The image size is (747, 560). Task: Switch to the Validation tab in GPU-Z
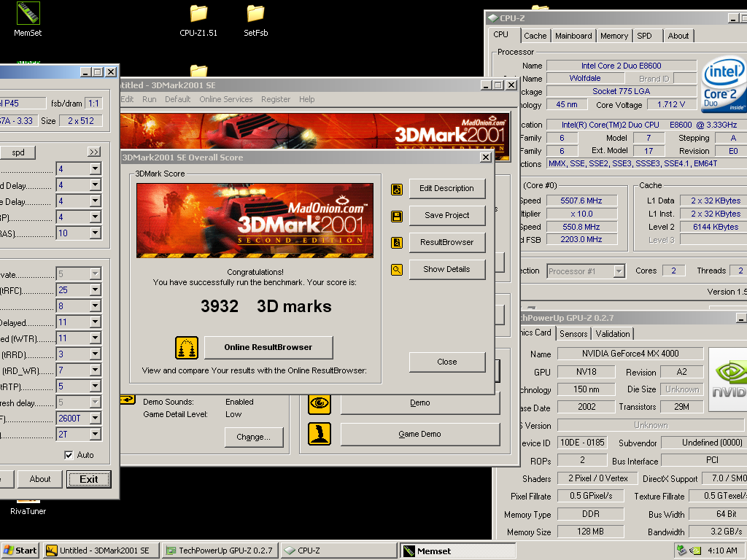613,334
